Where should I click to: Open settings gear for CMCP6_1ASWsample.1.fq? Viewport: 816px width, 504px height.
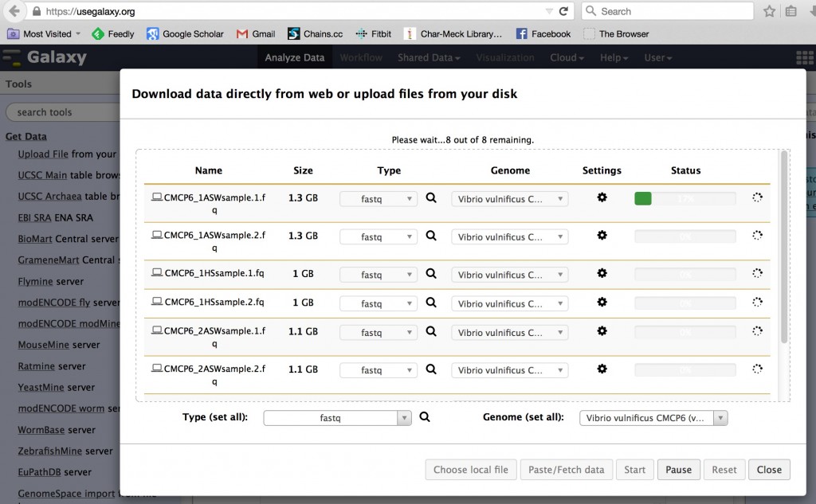pos(602,197)
